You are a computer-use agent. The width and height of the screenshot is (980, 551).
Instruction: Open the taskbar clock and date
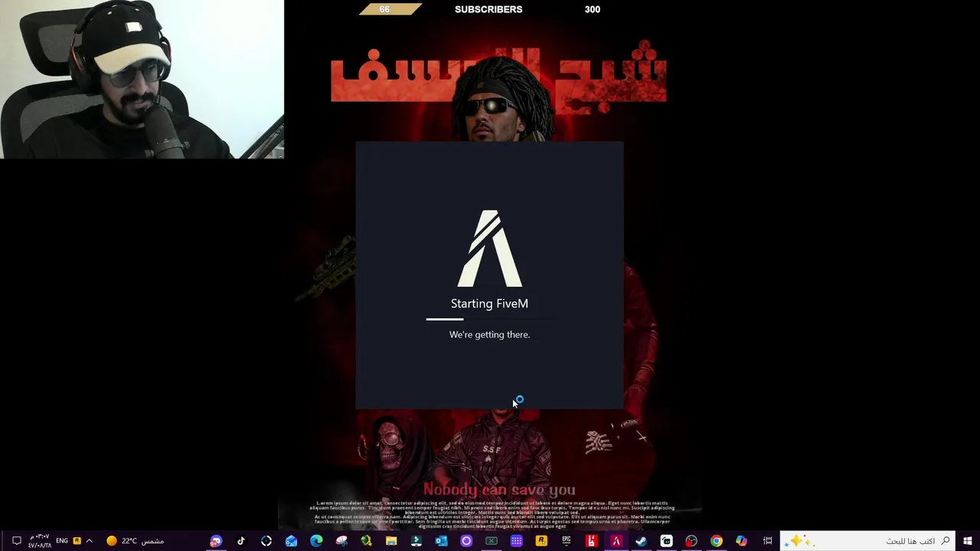[x=40, y=541]
